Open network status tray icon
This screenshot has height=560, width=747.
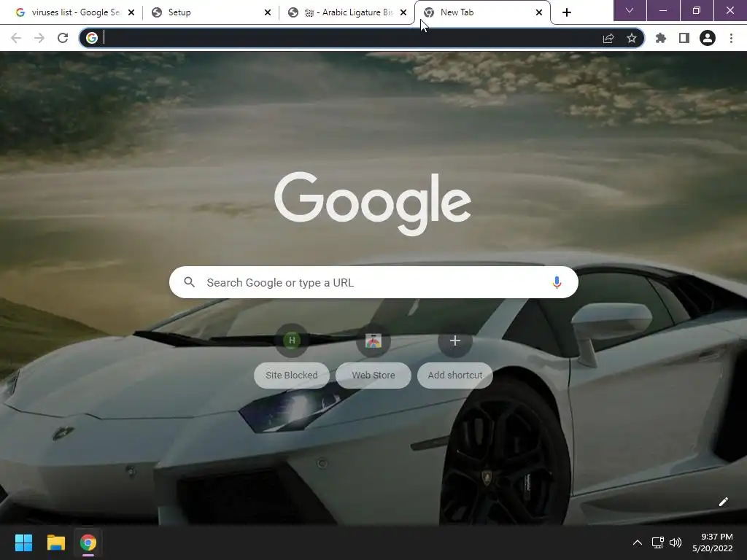coord(658,542)
